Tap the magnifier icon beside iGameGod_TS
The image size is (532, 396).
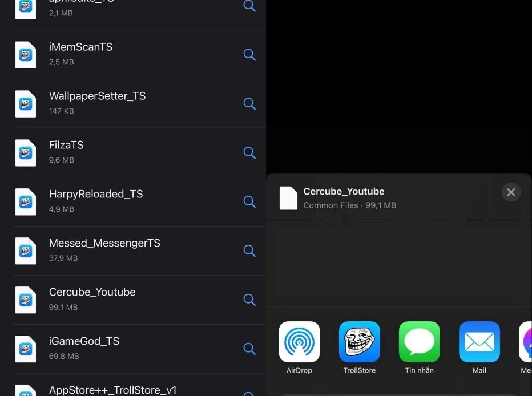[x=249, y=349]
